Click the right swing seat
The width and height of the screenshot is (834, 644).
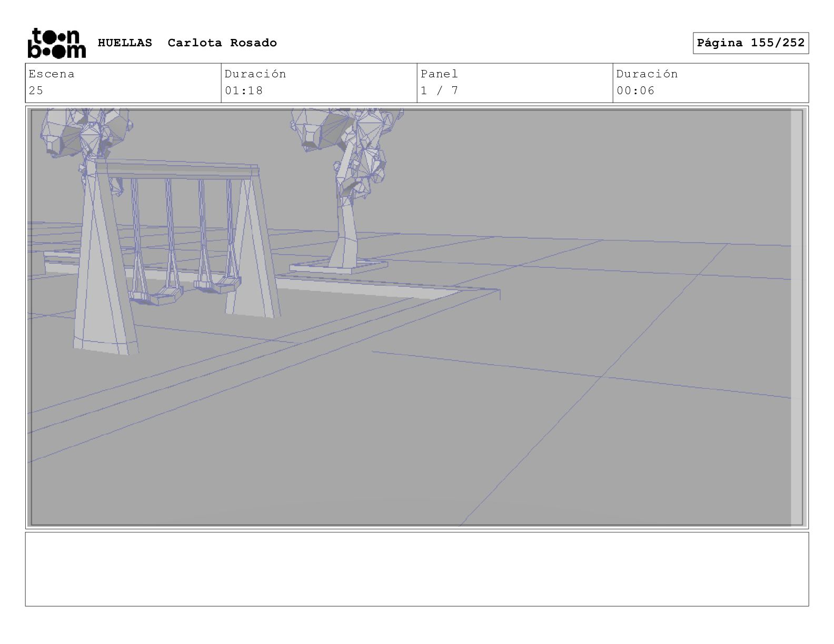(214, 286)
